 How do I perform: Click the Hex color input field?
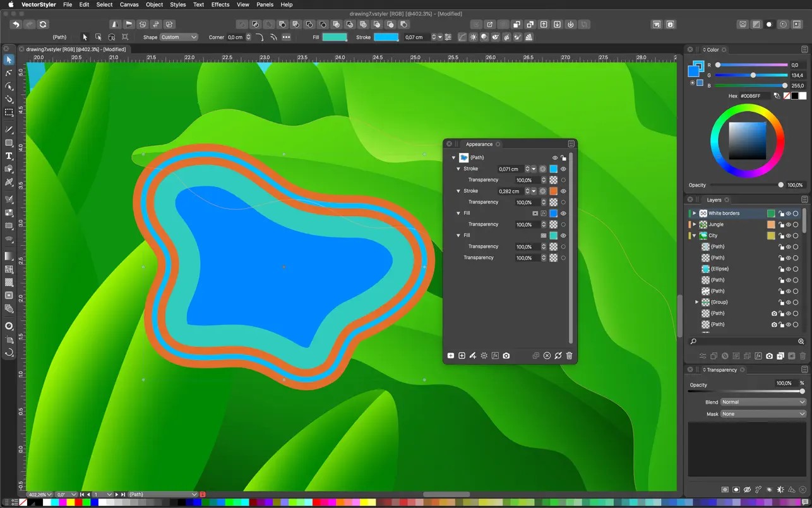[755, 96]
